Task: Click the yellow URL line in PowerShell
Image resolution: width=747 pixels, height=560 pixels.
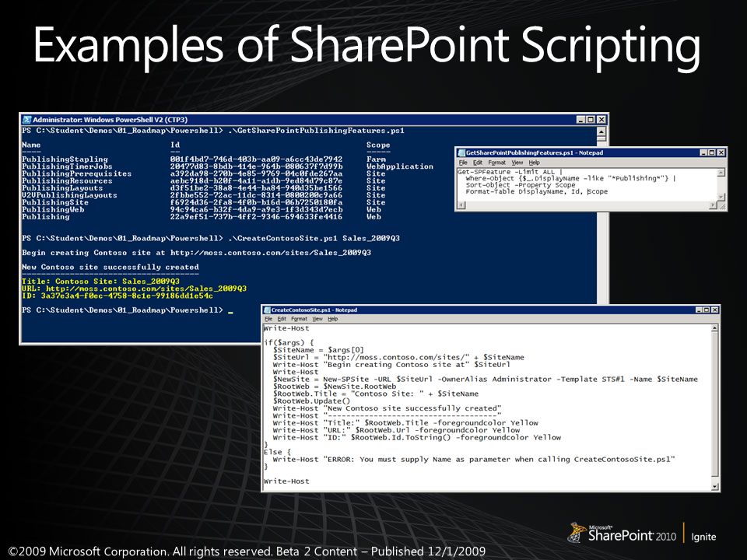Action: (135, 288)
